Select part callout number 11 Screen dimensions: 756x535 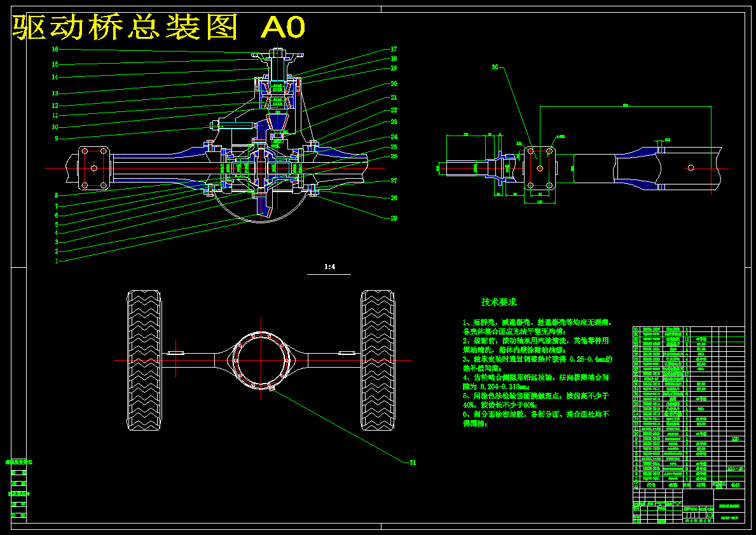tap(55, 115)
